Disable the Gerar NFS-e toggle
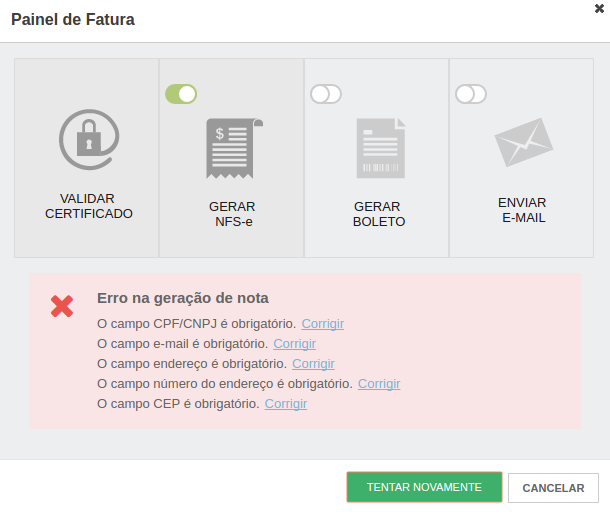This screenshot has height=514, width=610. pyautogui.click(x=181, y=94)
